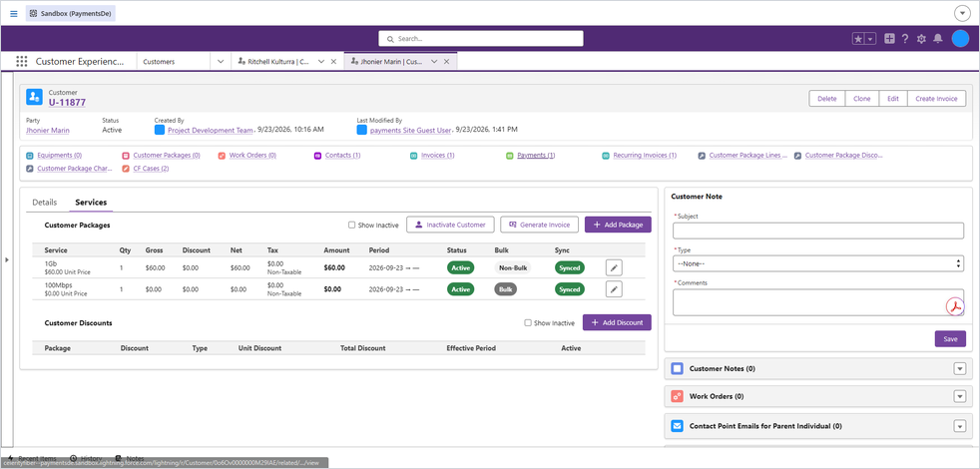Click the red PDF icon in Comments field
980x469 pixels.
[x=956, y=307]
